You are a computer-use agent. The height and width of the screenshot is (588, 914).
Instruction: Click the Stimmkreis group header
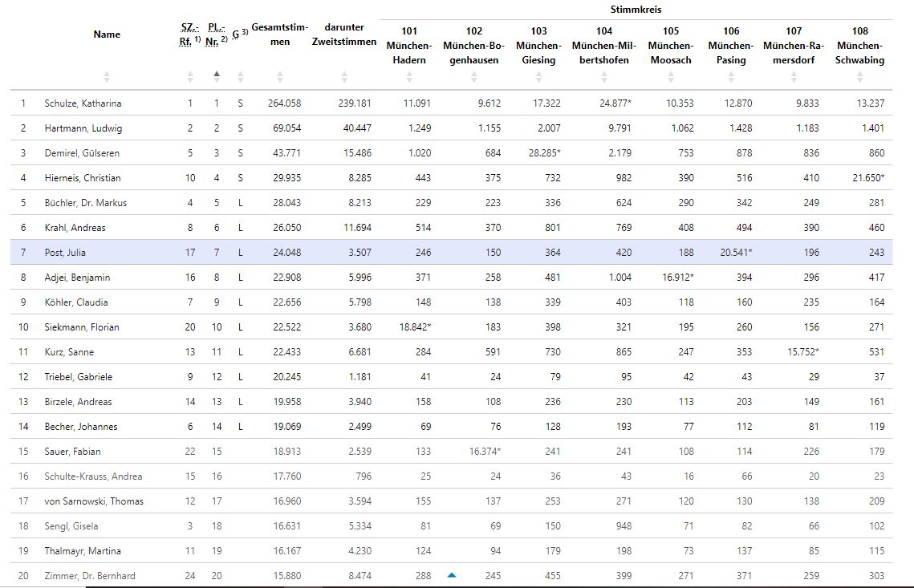coord(636,10)
